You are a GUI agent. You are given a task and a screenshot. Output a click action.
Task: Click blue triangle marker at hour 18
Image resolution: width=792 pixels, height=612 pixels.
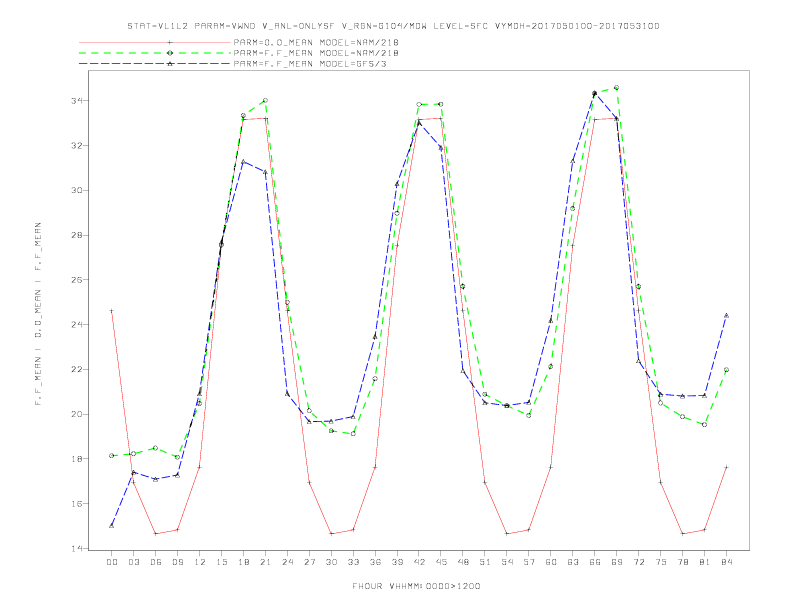click(x=243, y=162)
